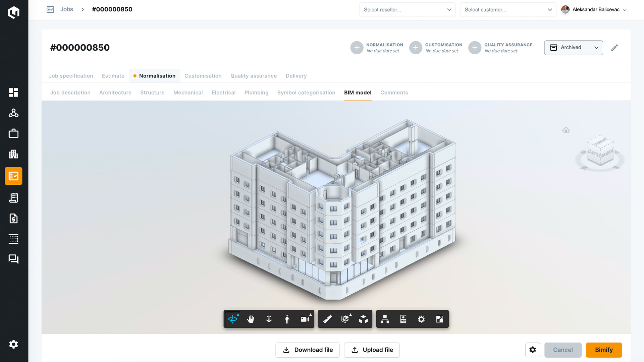Activate First person walk tool
This screenshot has width=644, height=362.
[x=287, y=319]
